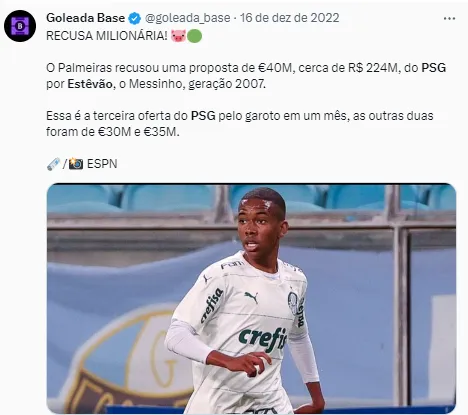Open the Goleada Base display name link
The height and width of the screenshot is (415, 468).
pyautogui.click(x=85, y=18)
